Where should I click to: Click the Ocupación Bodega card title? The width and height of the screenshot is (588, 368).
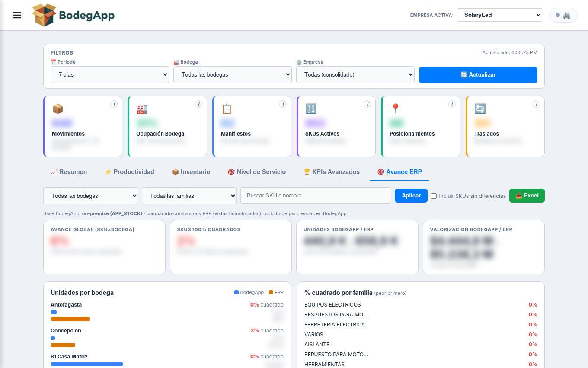160,134
